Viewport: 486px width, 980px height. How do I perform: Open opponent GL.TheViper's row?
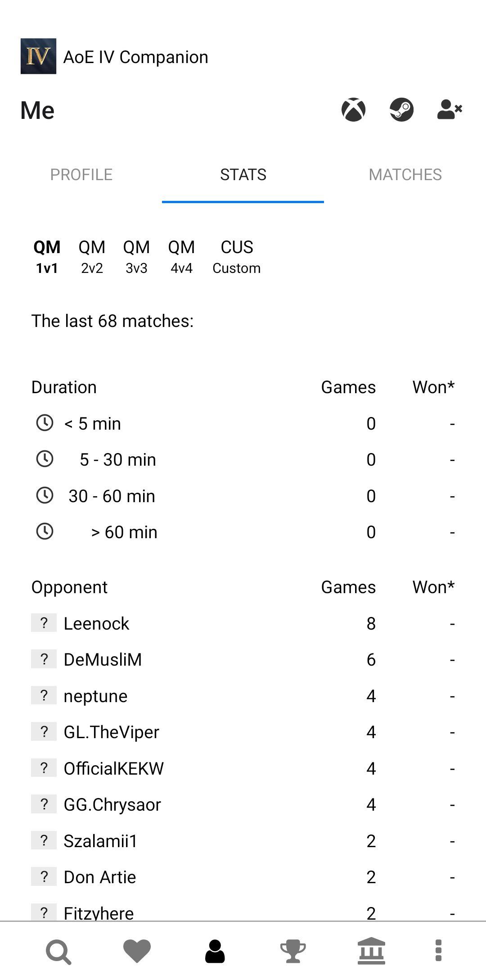[243, 732]
